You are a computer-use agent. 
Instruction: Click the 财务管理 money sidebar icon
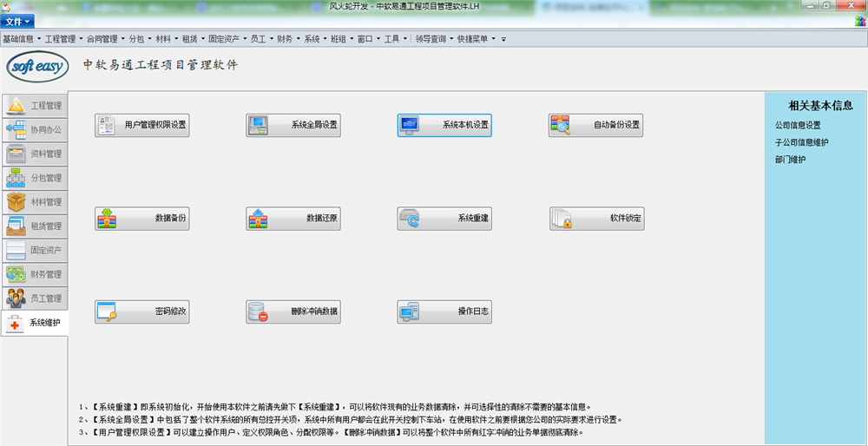tap(16, 274)
